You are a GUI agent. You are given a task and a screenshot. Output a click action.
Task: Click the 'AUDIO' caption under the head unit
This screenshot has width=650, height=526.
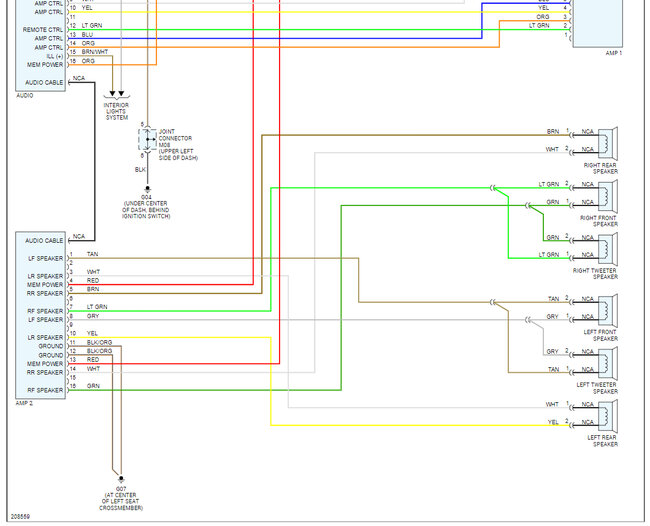coord(24,95)
